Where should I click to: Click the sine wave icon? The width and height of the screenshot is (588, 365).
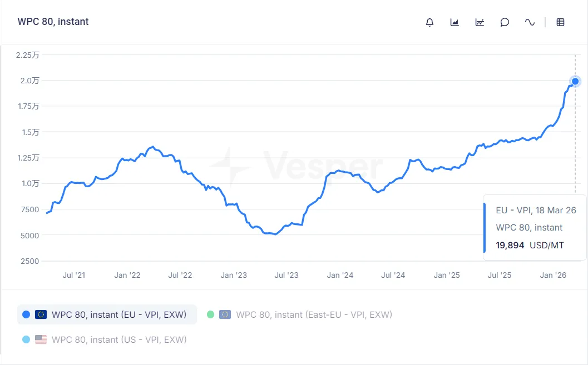tap(530, 22)
